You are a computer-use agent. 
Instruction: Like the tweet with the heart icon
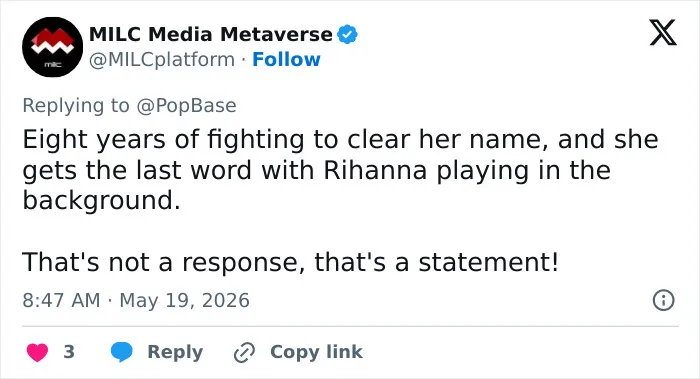click(x=38, y=352)
